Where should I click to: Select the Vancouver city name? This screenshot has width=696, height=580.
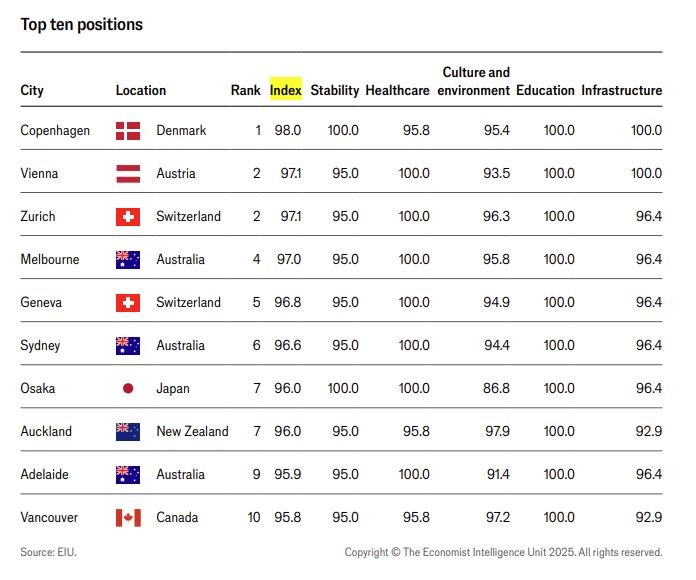click(x=49, y=517)
